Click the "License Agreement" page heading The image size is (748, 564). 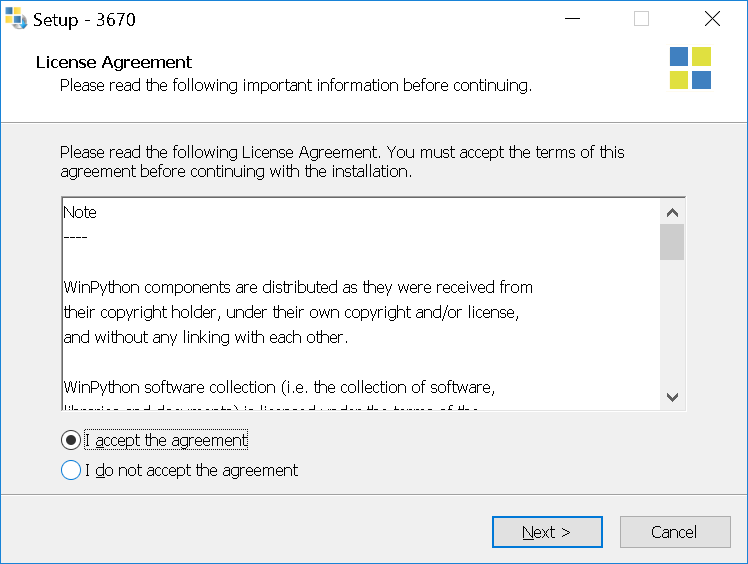click(114, 62)
